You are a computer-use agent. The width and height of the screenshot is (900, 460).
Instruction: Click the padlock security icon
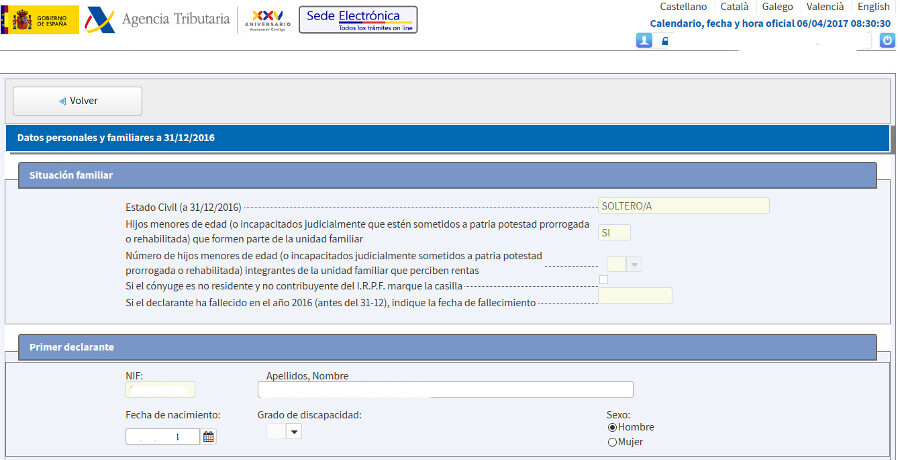[x=665, y=41]
